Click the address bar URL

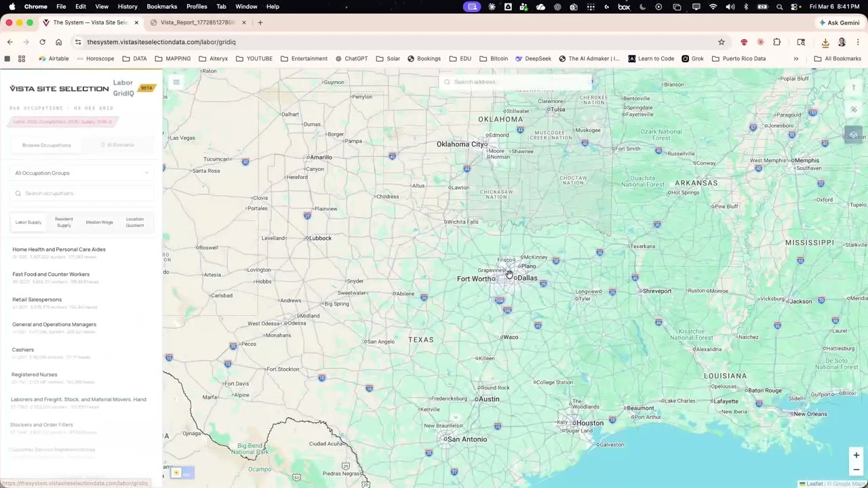tap(161, 42)
